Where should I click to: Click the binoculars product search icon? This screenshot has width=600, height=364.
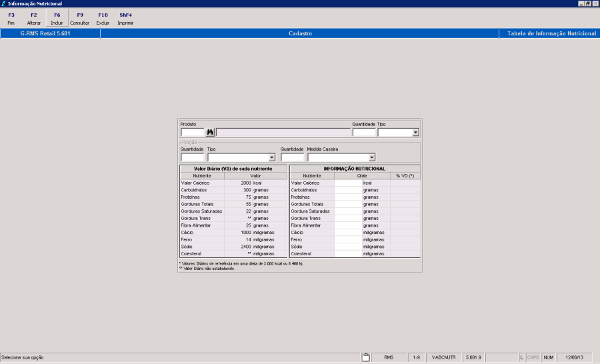(x=210, y=133)
